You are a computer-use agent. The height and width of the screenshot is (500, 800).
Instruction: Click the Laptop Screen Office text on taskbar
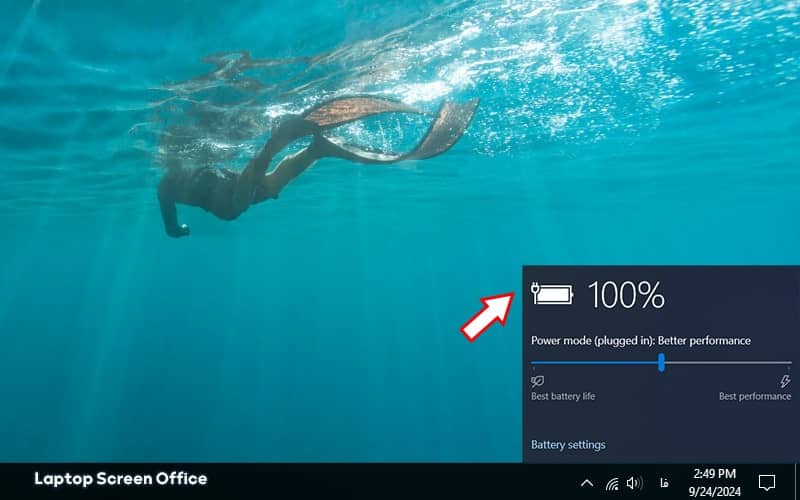pos(121,479)
